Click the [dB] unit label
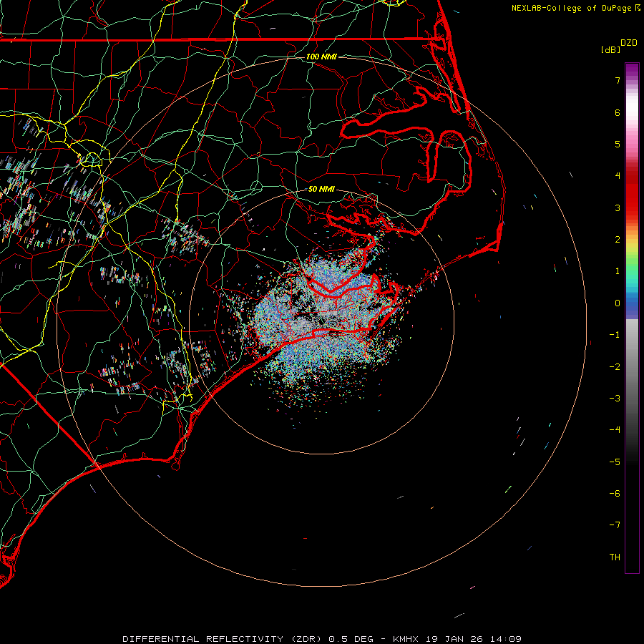 click(611, 49)
